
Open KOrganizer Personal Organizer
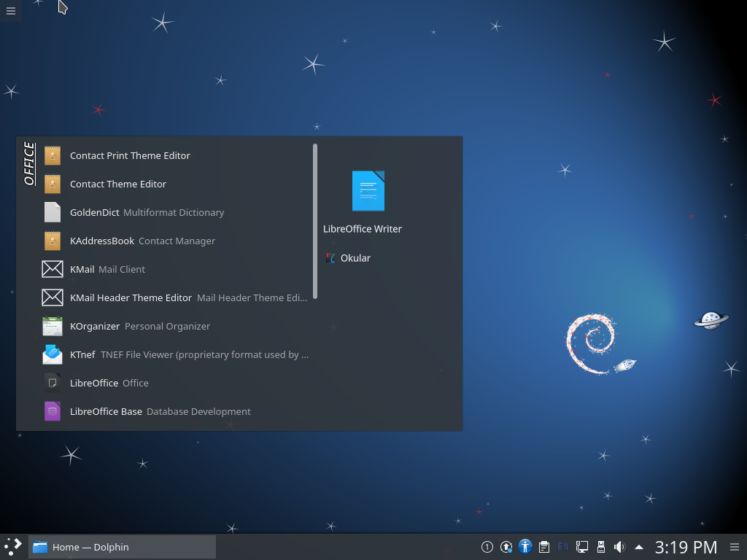[175, 326]
